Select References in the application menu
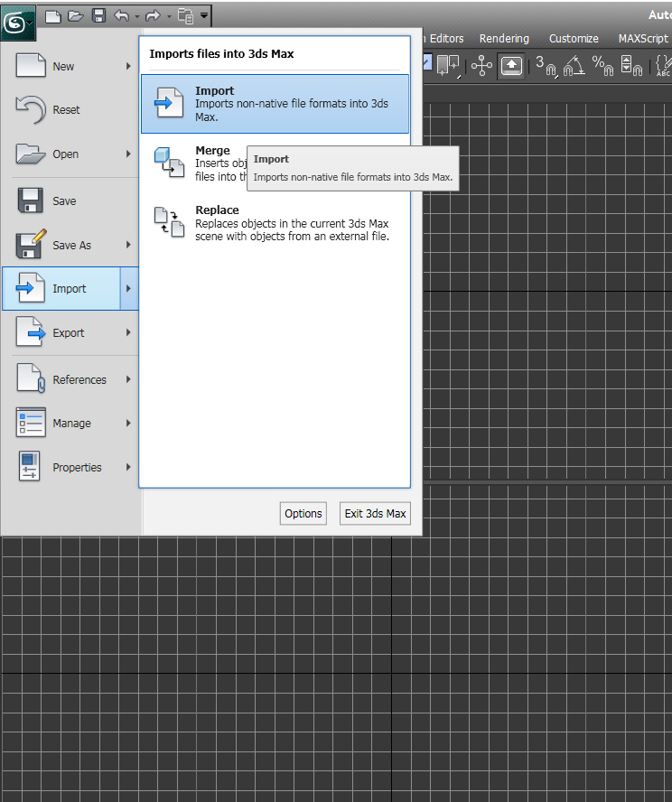This screenshot has height=802, width=672. 70,379
